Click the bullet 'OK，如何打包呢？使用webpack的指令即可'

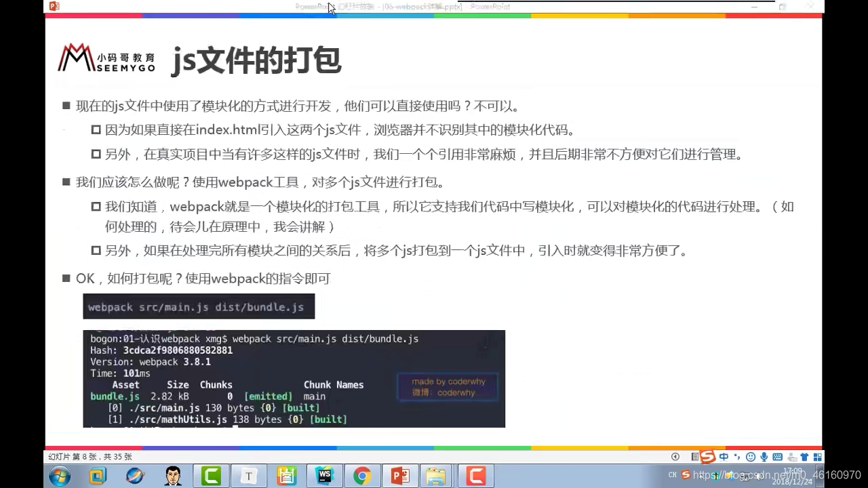[203, 279]
